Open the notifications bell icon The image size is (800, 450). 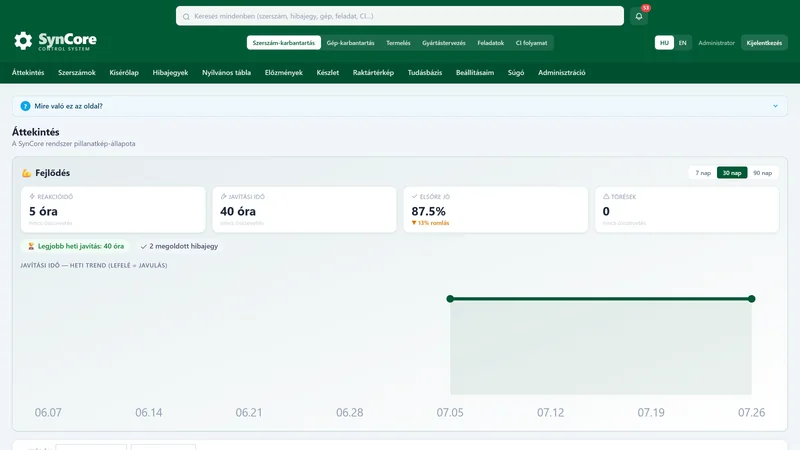(x=639, y=16)
